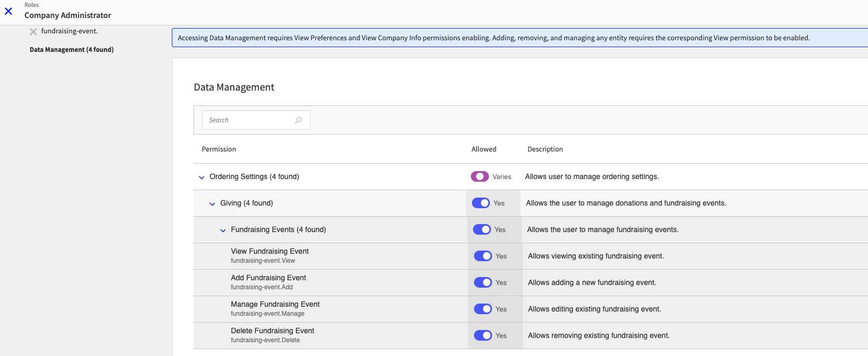The width and height of the screenshot is (868, 356).
Task: Click 'Allows user to manage ordering settings.' description
Action: click(592, 176)
